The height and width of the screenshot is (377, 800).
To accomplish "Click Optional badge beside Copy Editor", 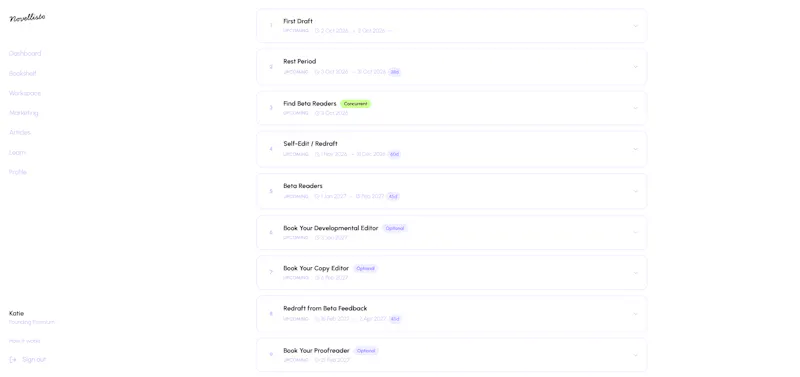I will click(365, 268).
